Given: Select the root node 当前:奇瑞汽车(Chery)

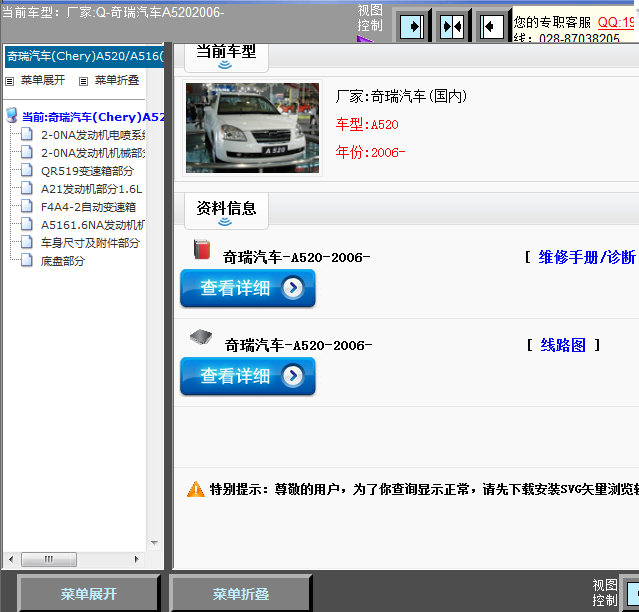Looking at the screenshot, I should pos(93,117).
